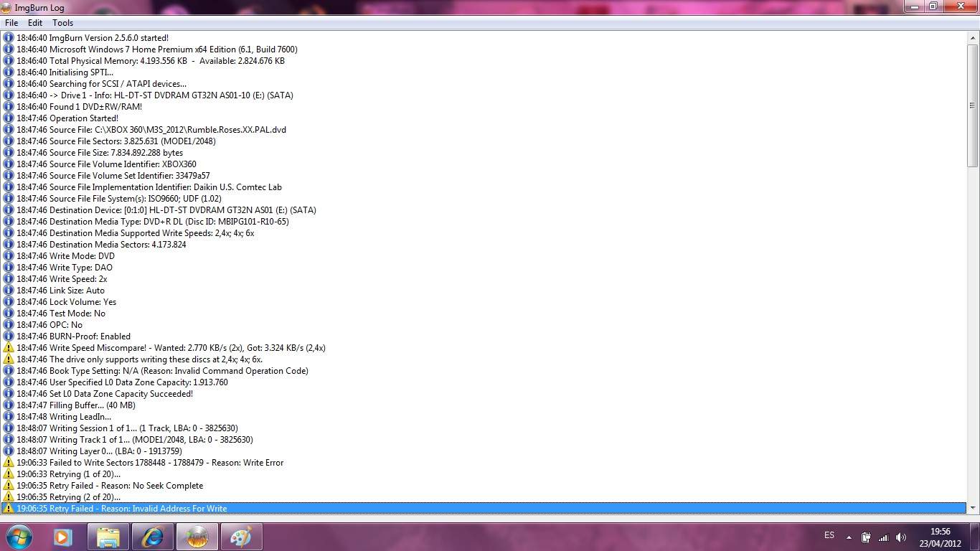Select 'Source File Sectors: 3.825.631' line
The width and height of the screenshot is (980, 551).
tap(484, 141)
